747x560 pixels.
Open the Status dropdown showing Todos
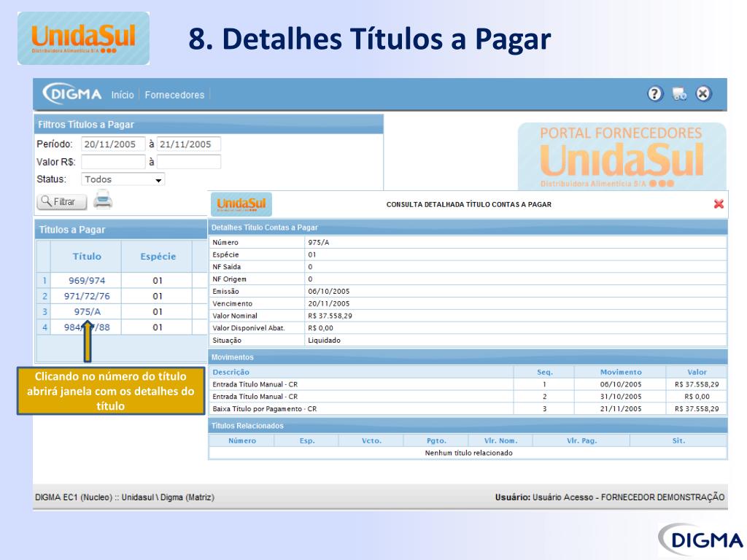[x=123, y=179]
